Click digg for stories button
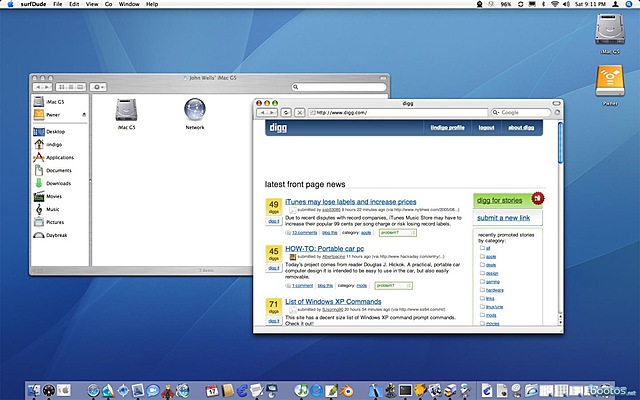The height and width of the screenshot is (400, 640). point(508,200)
